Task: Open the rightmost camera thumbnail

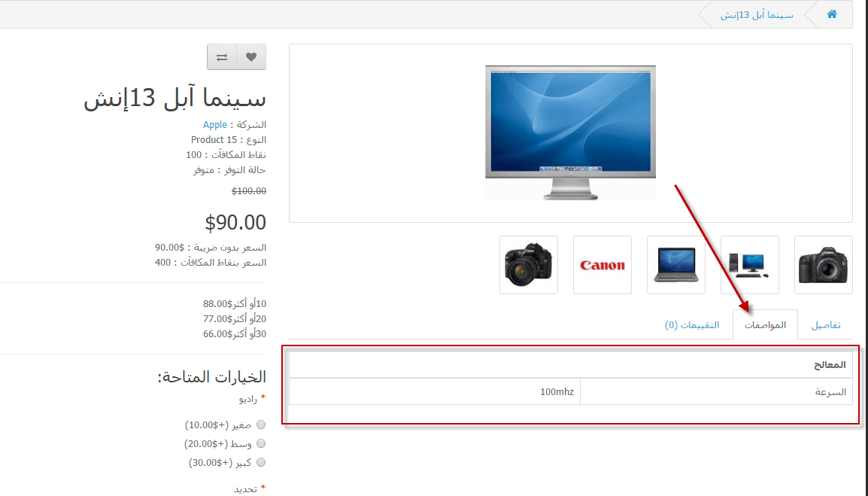Action: point(823,265)
